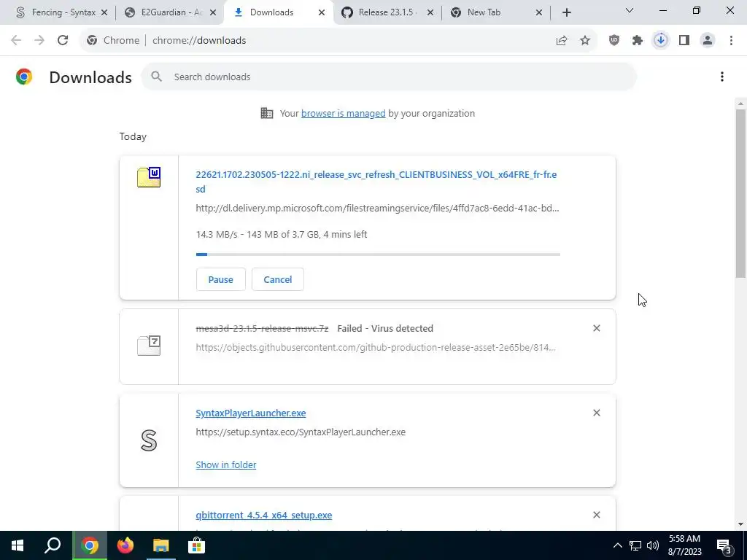
Task: Open Chrome's three-dot main menu
Action: 731,41
